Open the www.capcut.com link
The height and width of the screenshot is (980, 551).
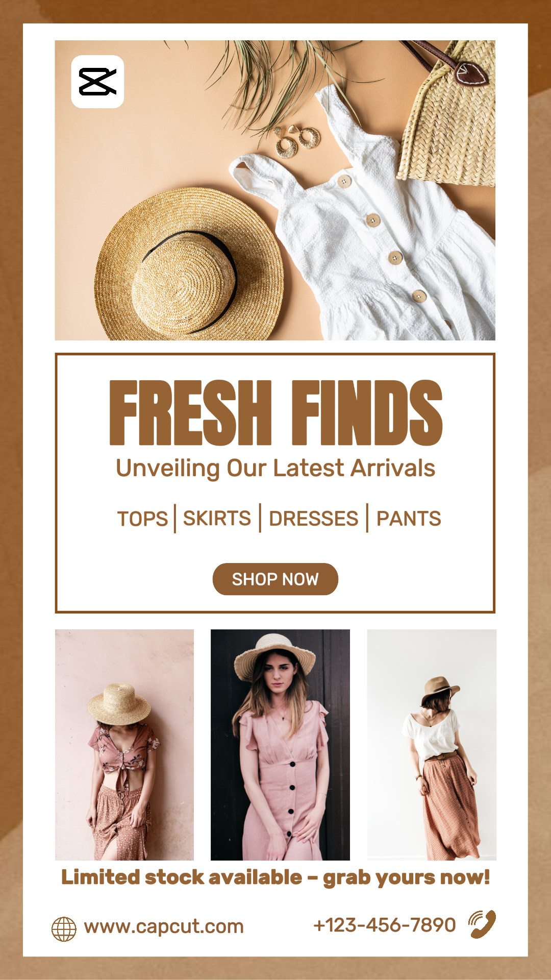tap(164, 926)
